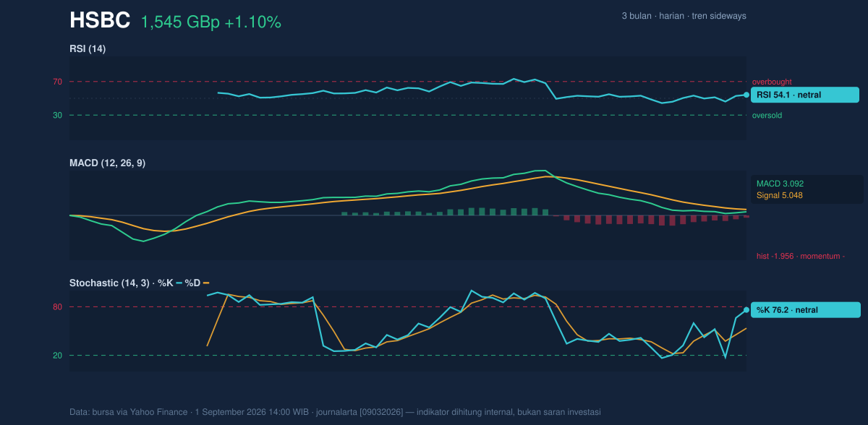Click the RSI line end-point dot
The image size is (868, 425).
pyautogui.click(x=746, y=95)
